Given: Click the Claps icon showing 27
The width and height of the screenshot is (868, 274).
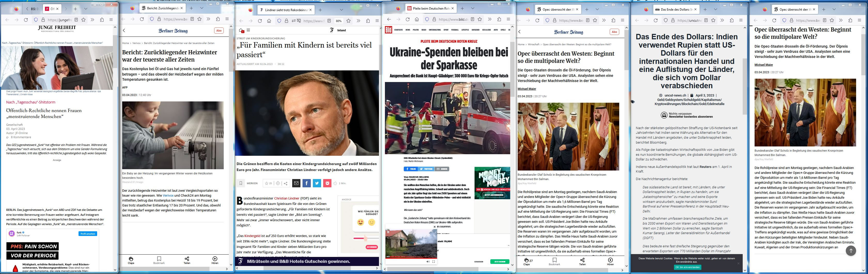Looking at the screenshot, I should [x=528, y=262].
